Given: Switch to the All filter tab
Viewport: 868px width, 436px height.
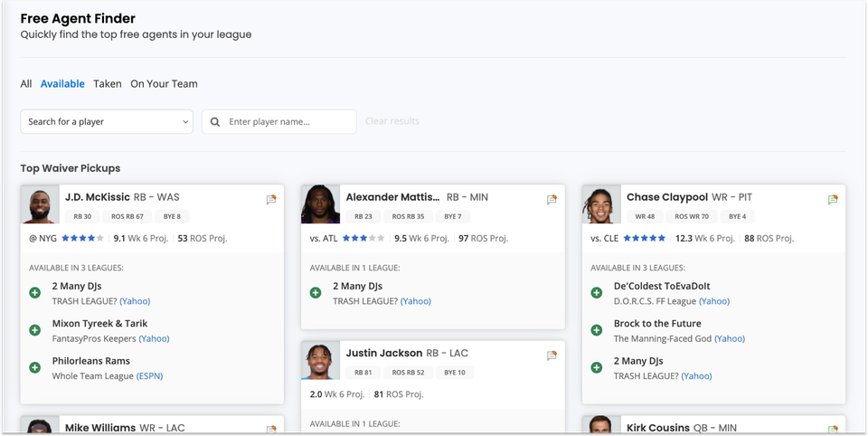Looking at the screenshot, I should (x=26, y=83).
